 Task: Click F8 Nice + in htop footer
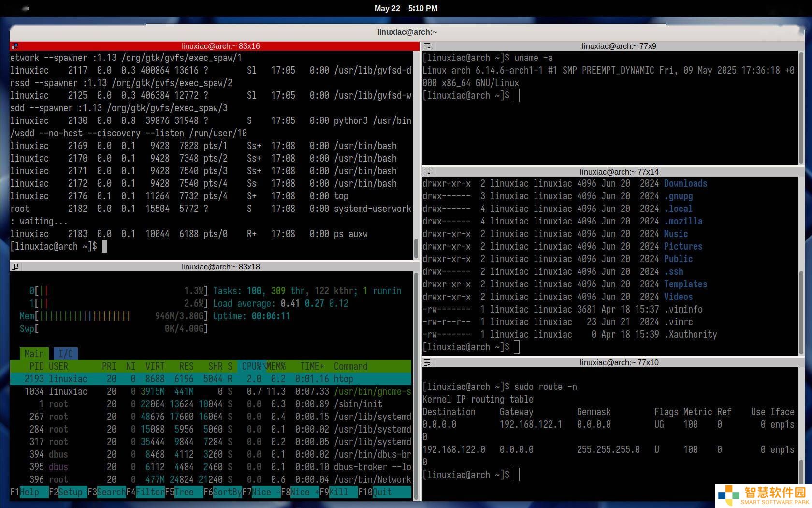300,492
